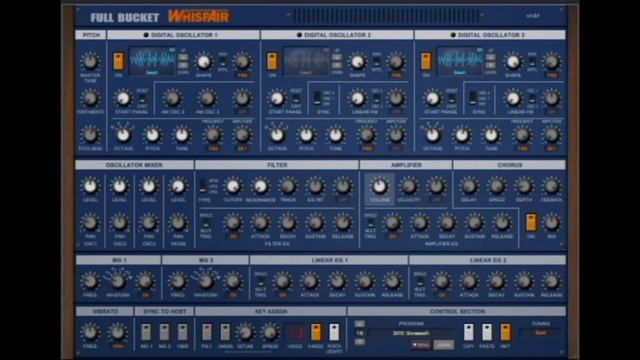The image size is (640, 360).
Task: Click Oscillator 1 AM OSC 2 knob
Action: pos(172,98)
